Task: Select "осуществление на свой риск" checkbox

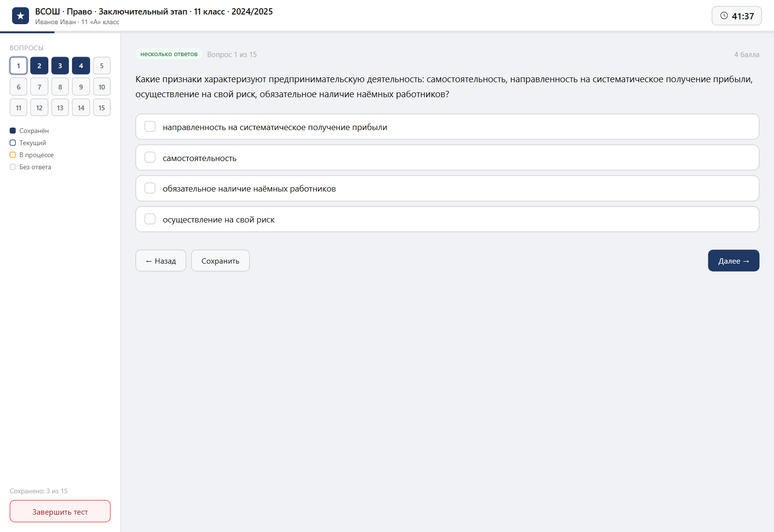Action: (150, 219)
